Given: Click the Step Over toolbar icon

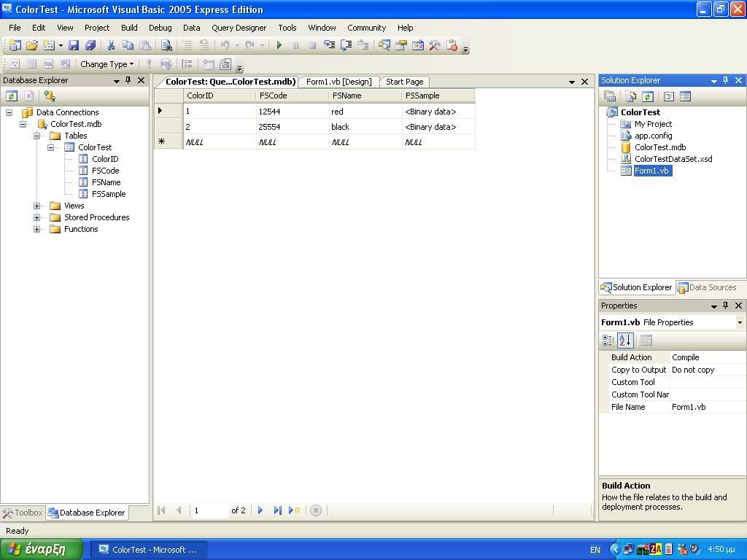Looking at the screenshot, I should click(346, 45).
